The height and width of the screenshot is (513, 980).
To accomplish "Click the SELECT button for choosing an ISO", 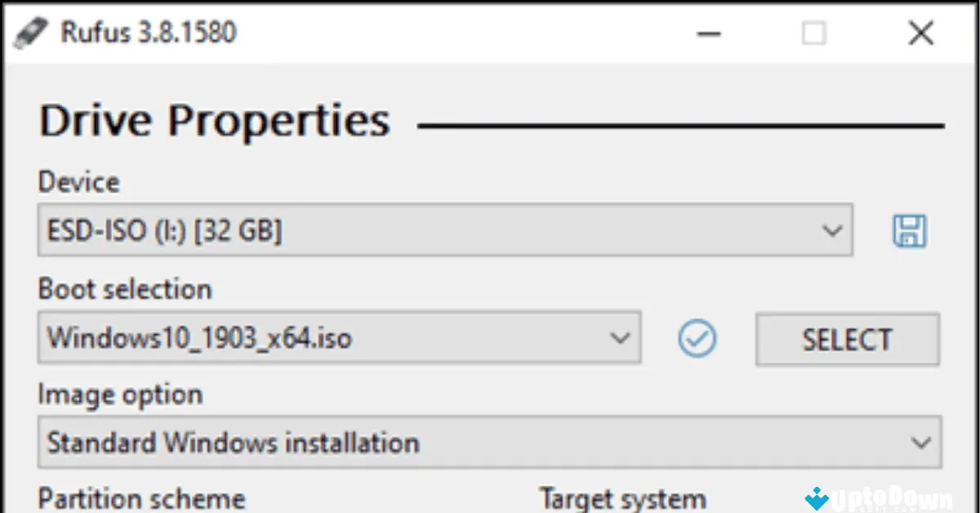I will click(847, 339).
